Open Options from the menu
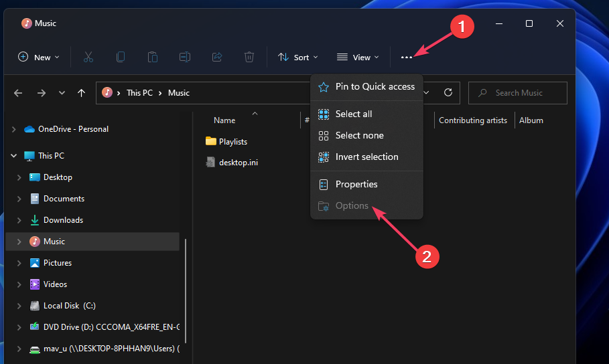The height and width of the screenshot is (364, 609). coord(366,205)
